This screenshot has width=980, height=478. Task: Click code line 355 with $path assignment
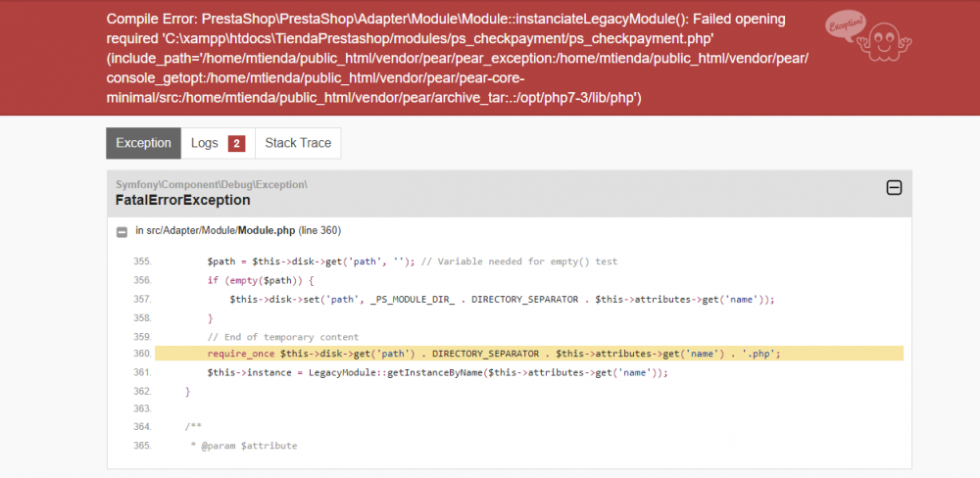(x=413, y=262)
